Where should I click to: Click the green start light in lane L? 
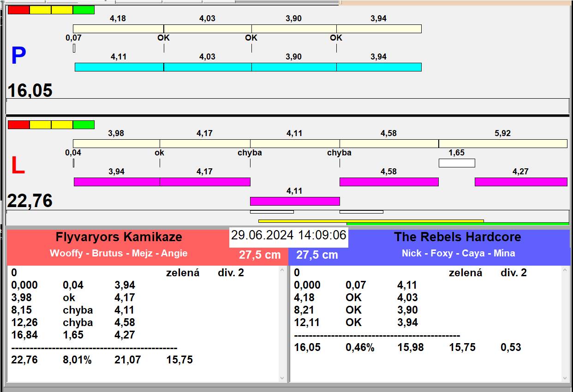pos(84,125)
